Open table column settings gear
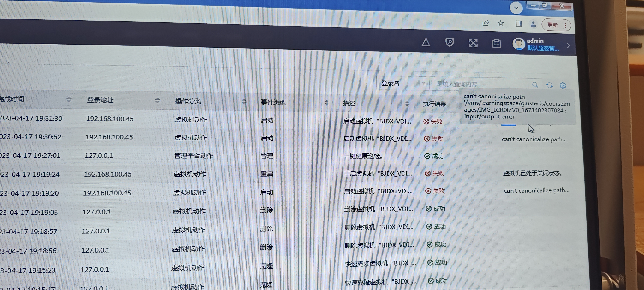The width and height of the screenshot is (644, 290). coord(563,86)
